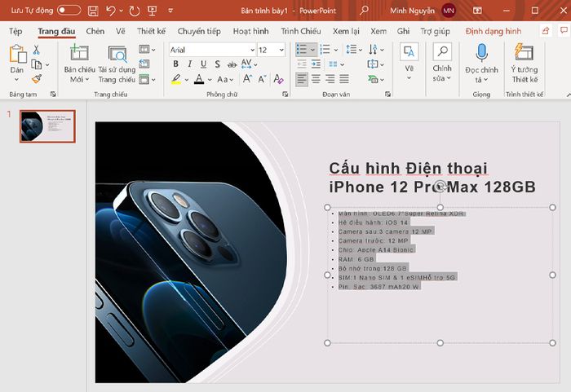Apply the font color A swatch
The image size is (571, 392).
click(x=199, y=79)
